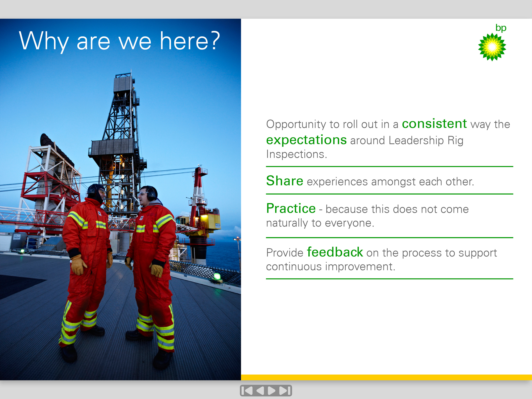Go to the previous slide
Screen dimensions: 532x399
tap(260, 390)
